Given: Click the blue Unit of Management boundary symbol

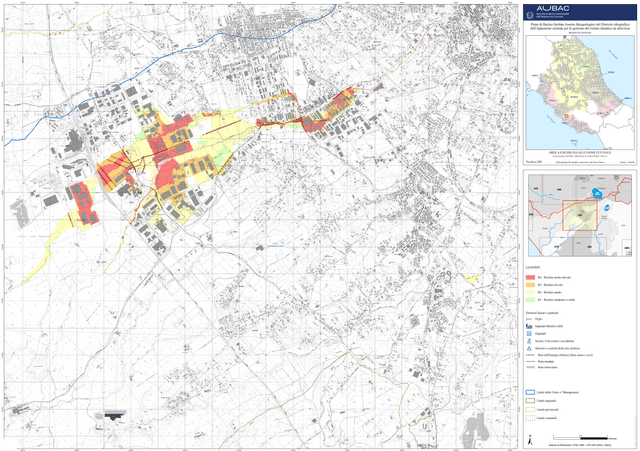Looking at the screenshot, I should (531, 392).
